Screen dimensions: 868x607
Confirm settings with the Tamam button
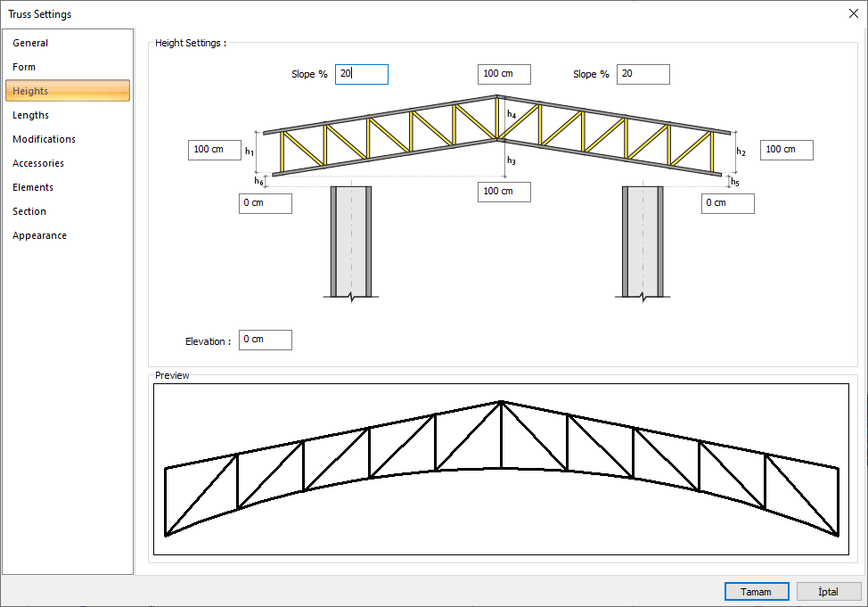coord(756,591)
